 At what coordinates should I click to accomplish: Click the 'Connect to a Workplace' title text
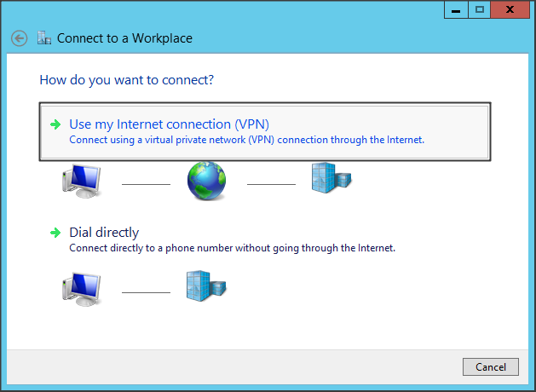click(x=124, y=38)
